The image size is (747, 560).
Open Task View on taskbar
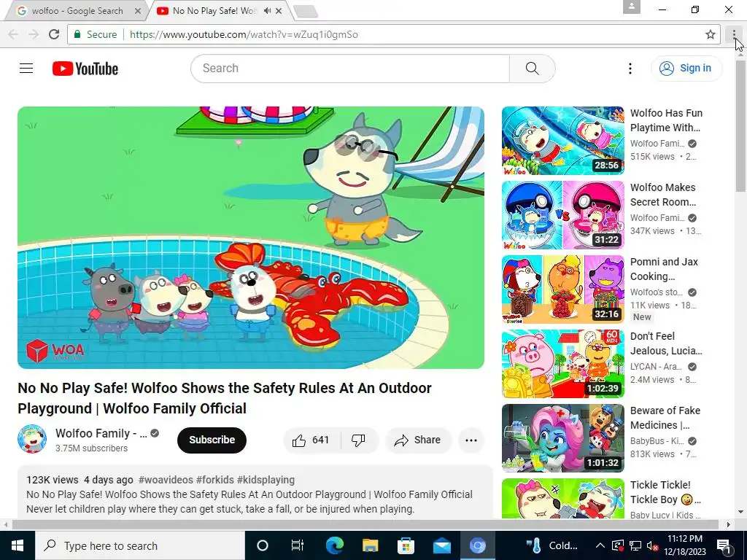pos(298,545)
